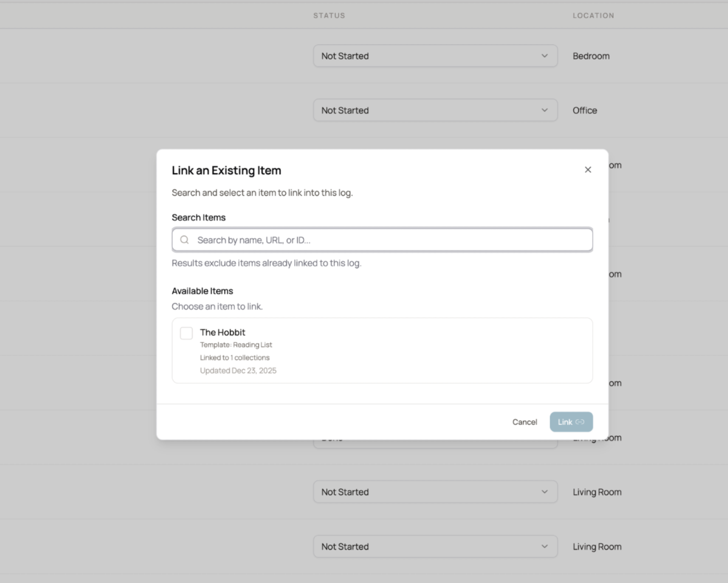Click the Cancel button
This screenshot has height=583, width=728.
click(x=525, y=422)
